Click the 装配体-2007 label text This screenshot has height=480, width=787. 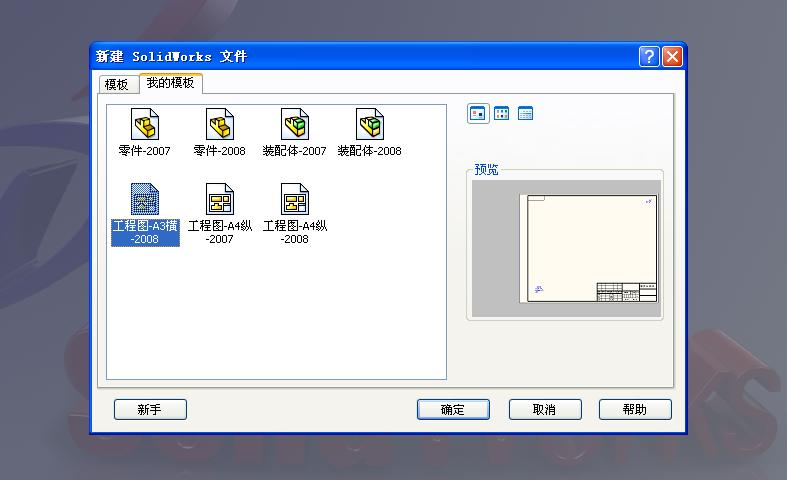pyautogui.click(x=295, y=151)
